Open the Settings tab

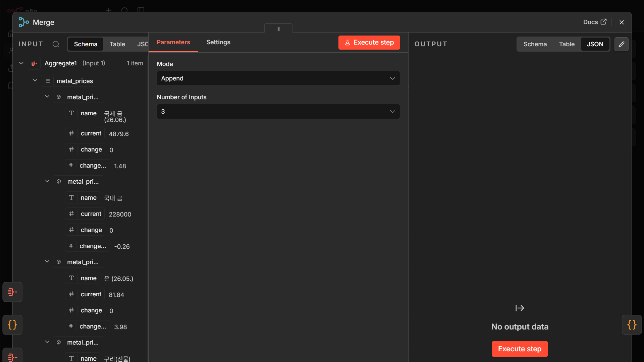point(218,42)
